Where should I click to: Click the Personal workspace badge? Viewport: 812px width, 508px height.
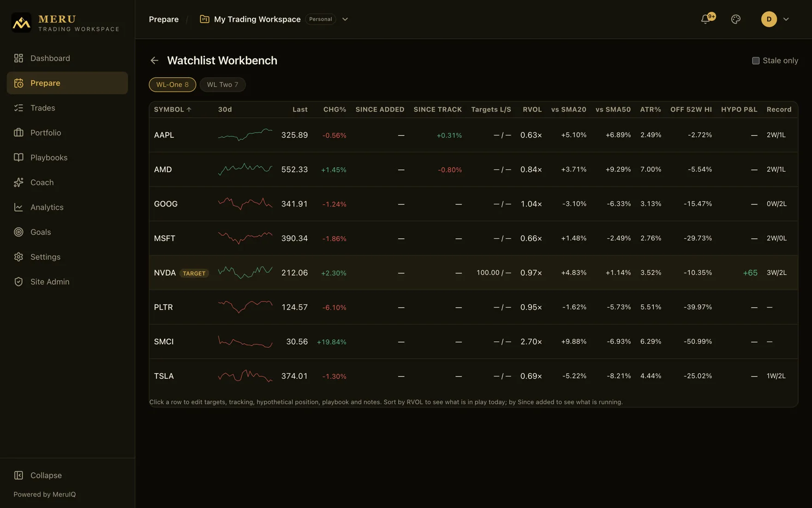tap(321, 19)
